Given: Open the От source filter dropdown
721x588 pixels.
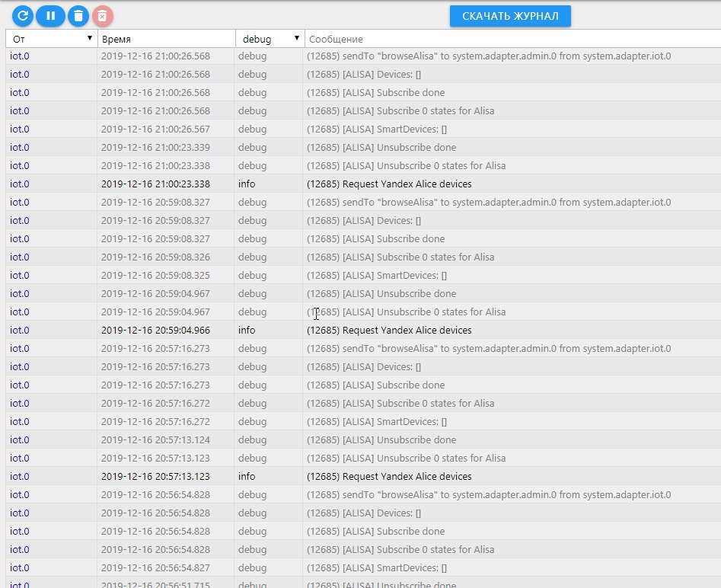Looking at the screenshot, I should 52,39.
